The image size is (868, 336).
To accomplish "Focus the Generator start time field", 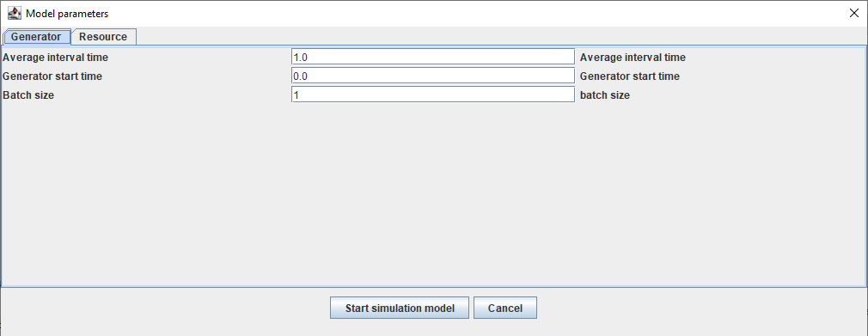I will [433, 76].
